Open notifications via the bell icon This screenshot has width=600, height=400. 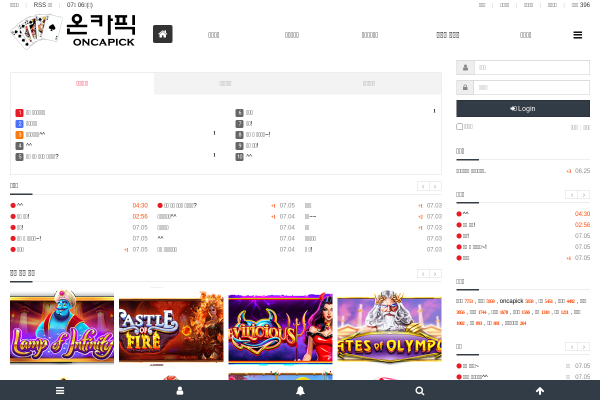300,390
